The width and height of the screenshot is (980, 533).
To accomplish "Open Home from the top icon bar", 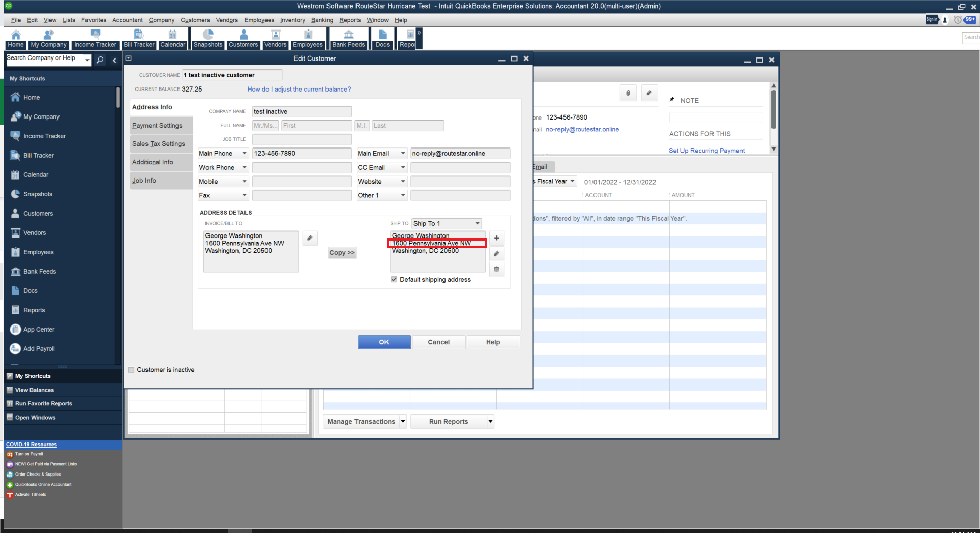I will (x=16, y=39).
